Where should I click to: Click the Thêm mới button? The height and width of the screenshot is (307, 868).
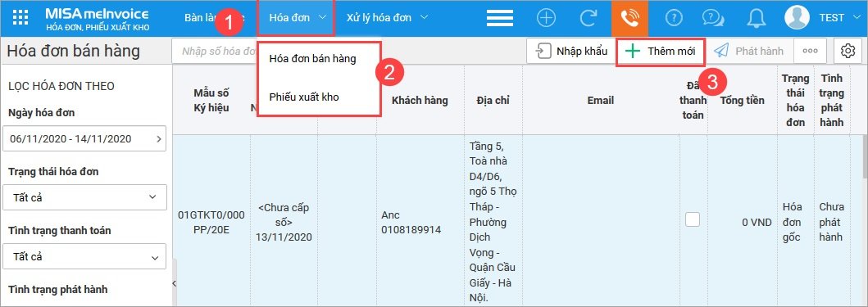pyautogui.click(x=661, y=52)
